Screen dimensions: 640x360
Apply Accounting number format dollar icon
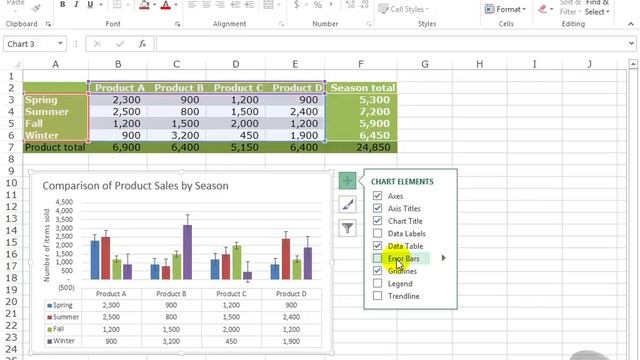click(x=297, y=5)
